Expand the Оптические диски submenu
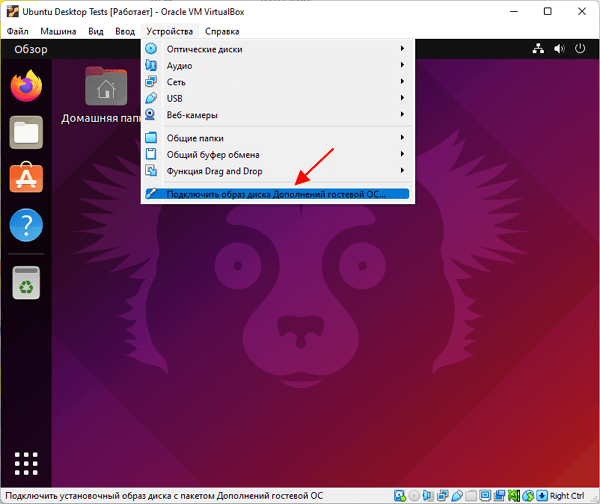The image size is (600, 504). pyautogui.click(x=278, y=49)
